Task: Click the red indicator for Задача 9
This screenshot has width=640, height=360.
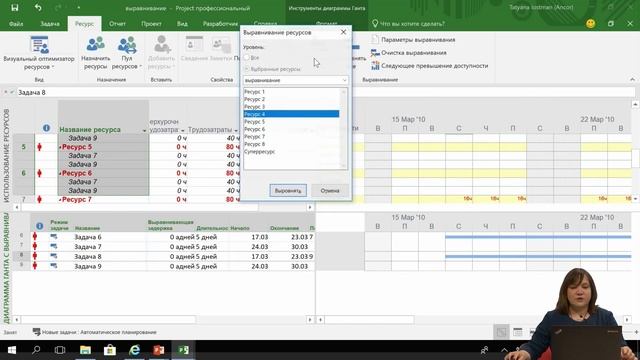Action: [35, 266]
